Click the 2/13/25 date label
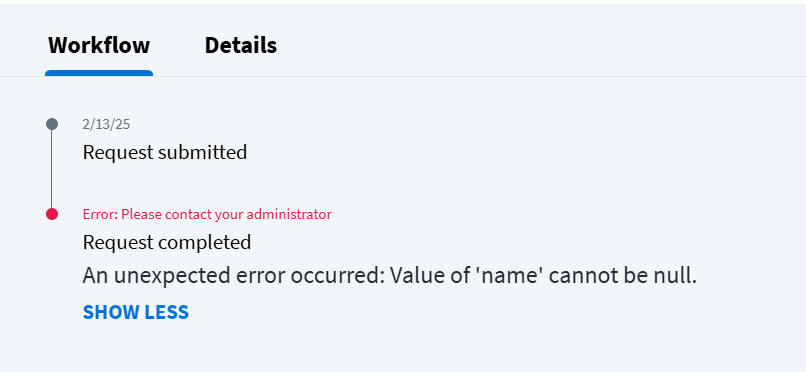Image resolution: width=806 pixels, height=372 pixels. (x=106, y=124)
